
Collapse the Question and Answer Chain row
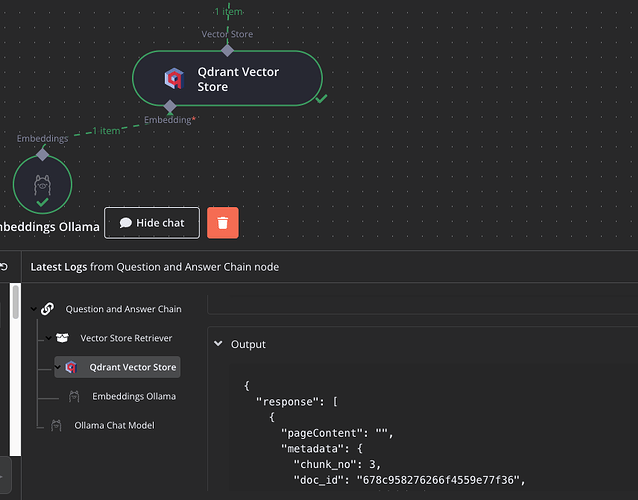34,309
